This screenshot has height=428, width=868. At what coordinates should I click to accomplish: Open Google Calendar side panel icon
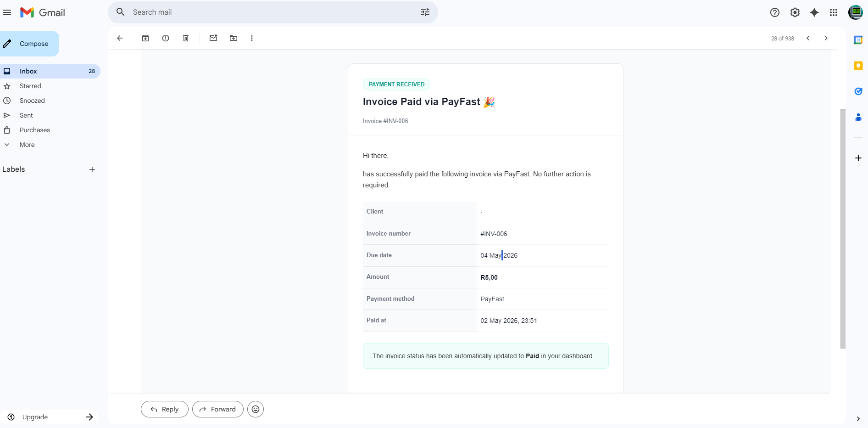coord(858,40)
